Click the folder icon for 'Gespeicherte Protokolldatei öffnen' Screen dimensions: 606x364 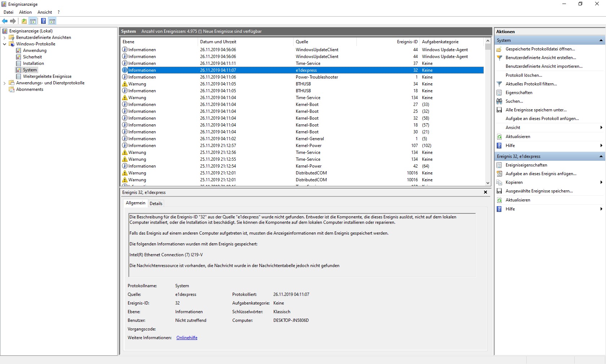click(x=499, y=49)
